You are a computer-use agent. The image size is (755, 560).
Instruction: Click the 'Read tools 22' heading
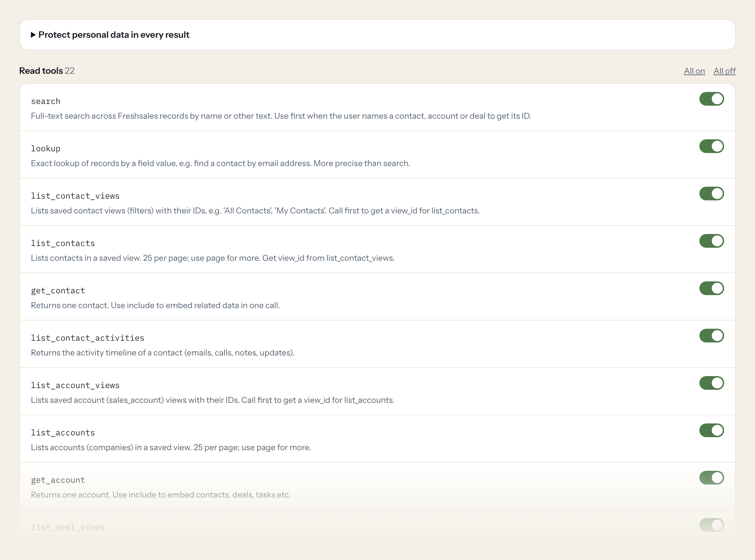47,71
